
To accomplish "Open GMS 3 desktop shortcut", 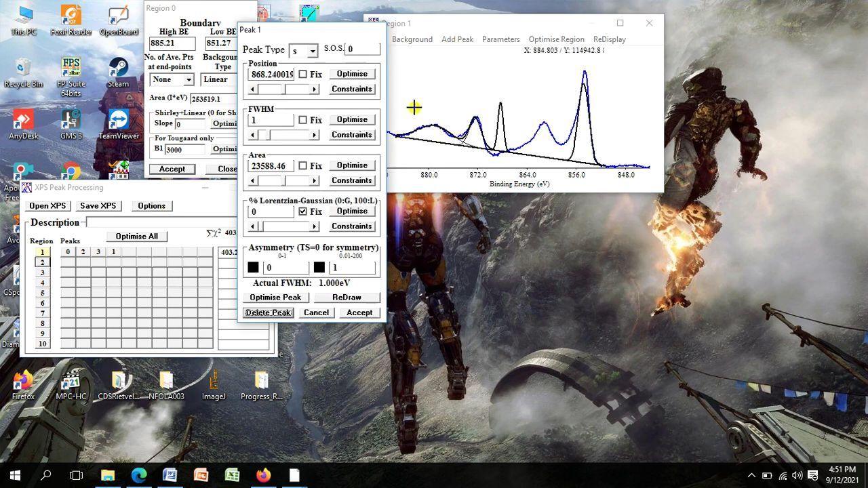I will click(x=71, y=125).
